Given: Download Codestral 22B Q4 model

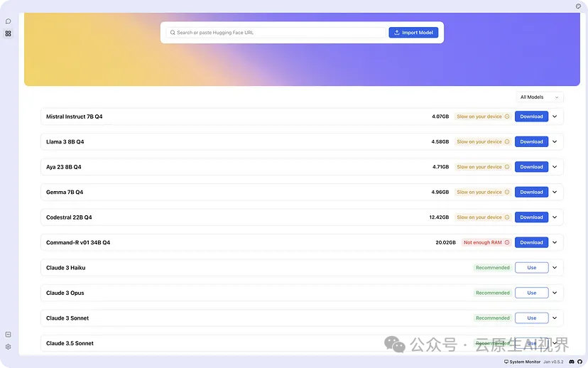Looking at the screenshot, I should (x=531, y=217).
